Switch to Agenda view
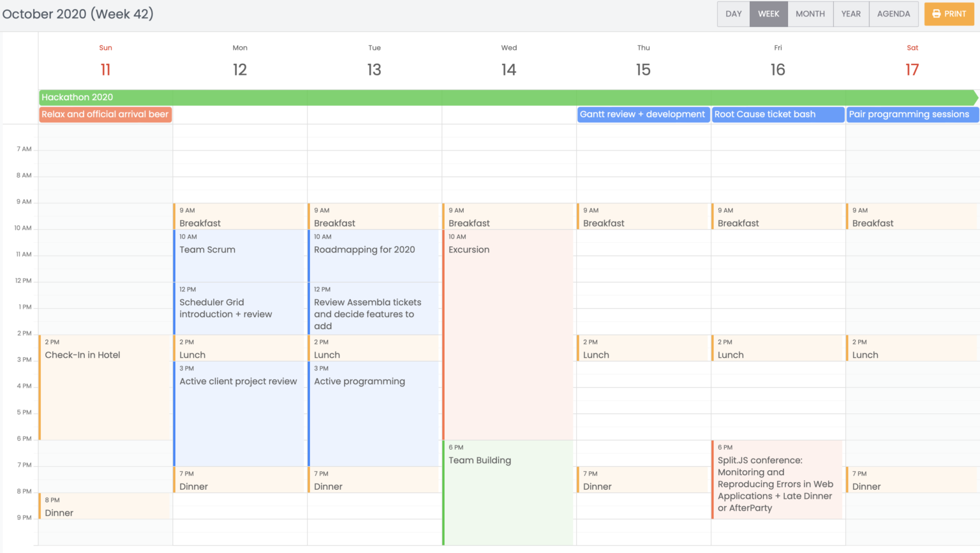The width and height of the screenshot is (980, 553). pyautogui.click(x=893, y=14)
